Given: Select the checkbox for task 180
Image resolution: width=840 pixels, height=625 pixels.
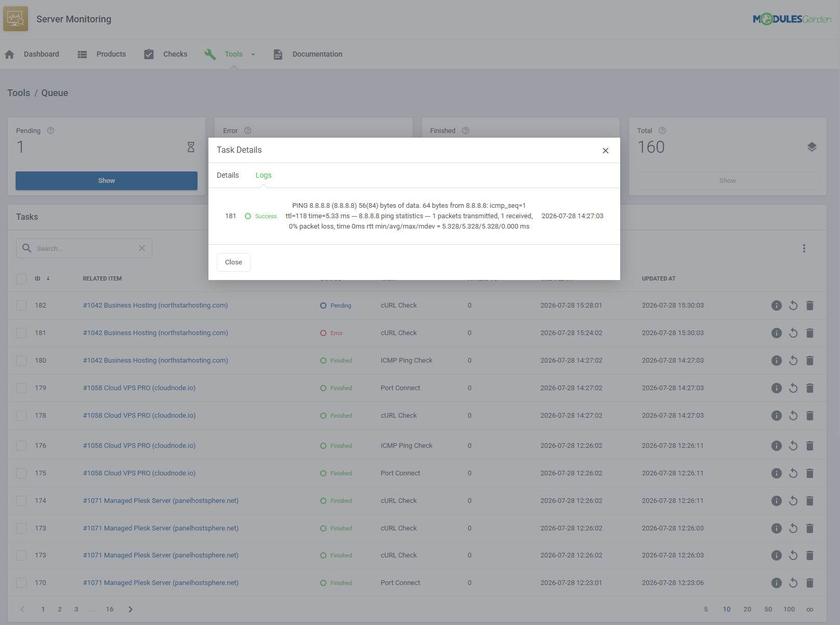Looking at the screenshot, I should (21, 361).
